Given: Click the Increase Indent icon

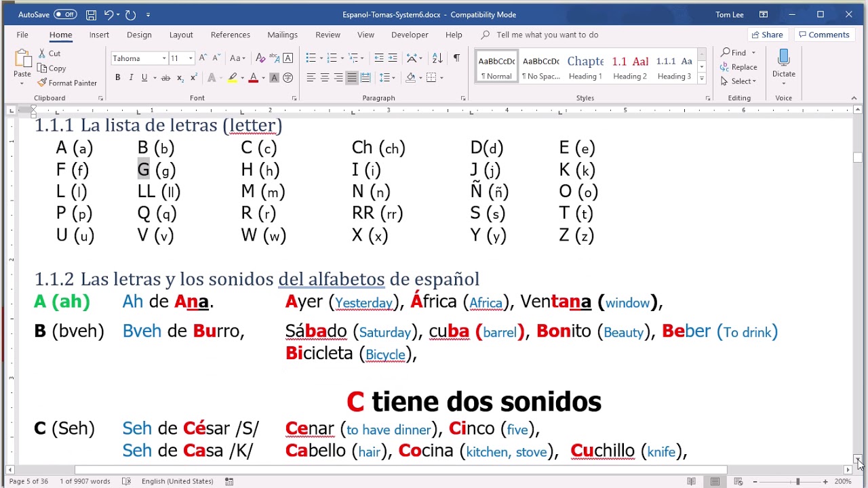Looking at the screenshot, I should (x=393, y=58).
